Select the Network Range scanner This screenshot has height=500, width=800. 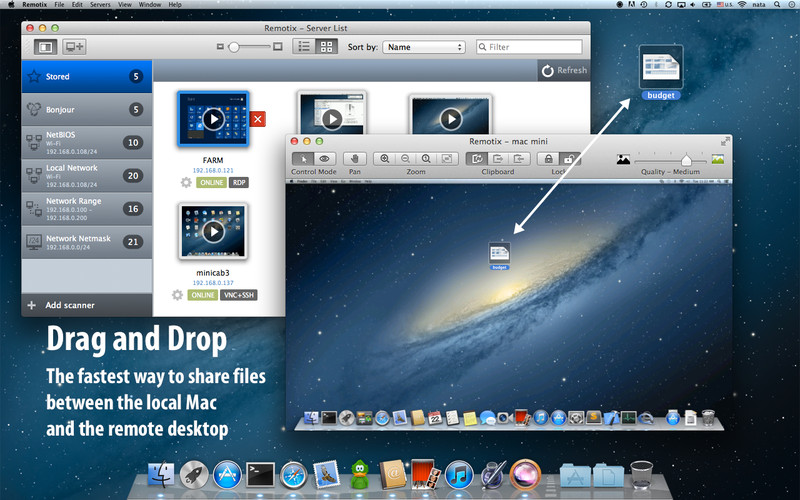tap(87, 209)
